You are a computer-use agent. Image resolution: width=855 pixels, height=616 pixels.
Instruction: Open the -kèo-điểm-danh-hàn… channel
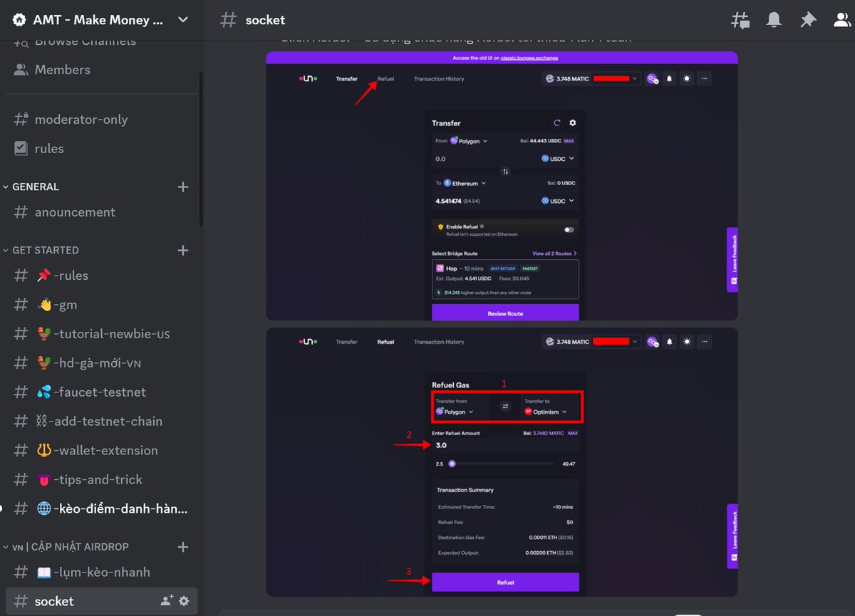pyautogui.click(x=100, y=508)
